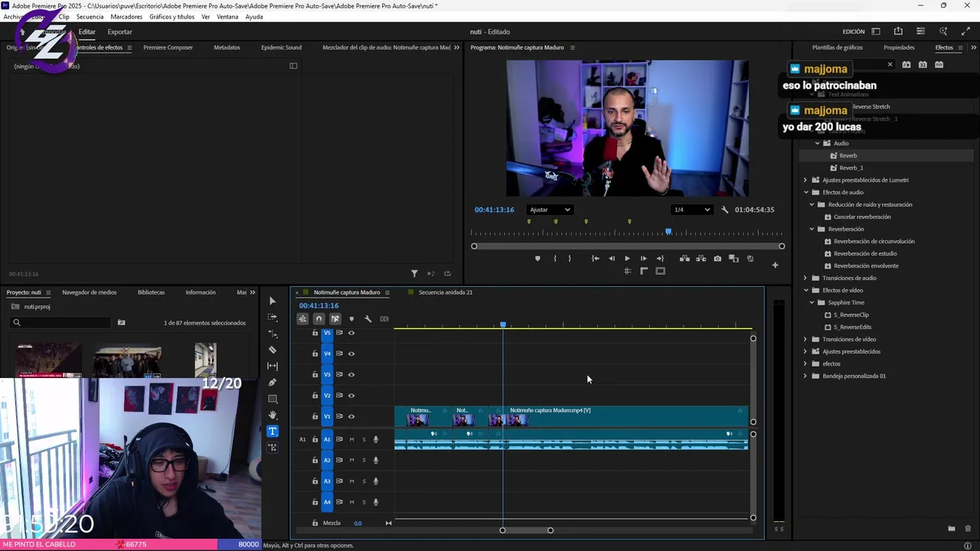Click the Play button in Program monitor

tap(627, 259)
